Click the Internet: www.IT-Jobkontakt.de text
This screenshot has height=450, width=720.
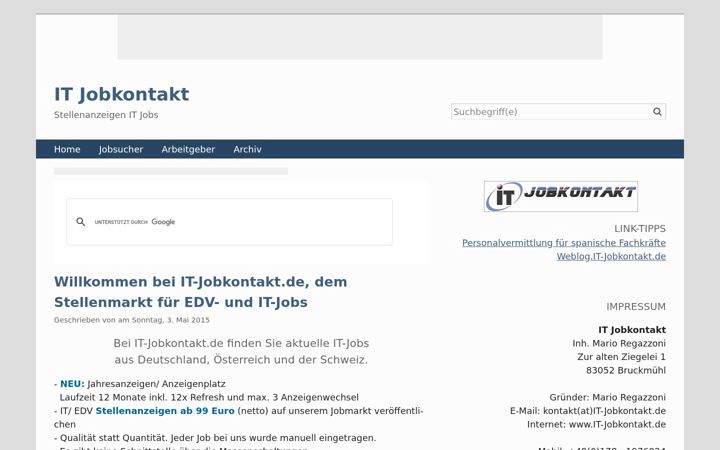pyautogui.click(x=596, y=424)
